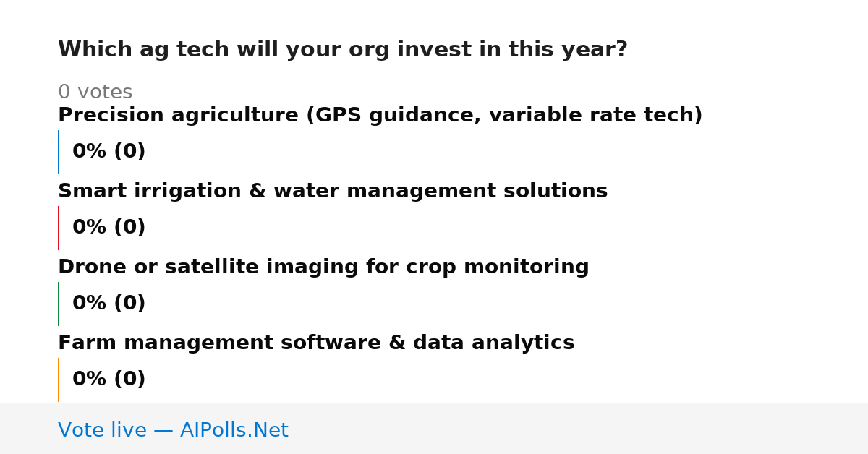Viewport: 868px width, 454px height.
Task: Click the poll question heading
Action: 343,50
